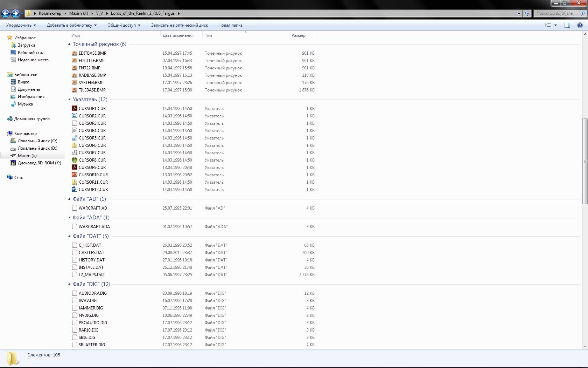
Task: Select "Локальный диск (D:)" in navigation pane
Action: (37, 148)
